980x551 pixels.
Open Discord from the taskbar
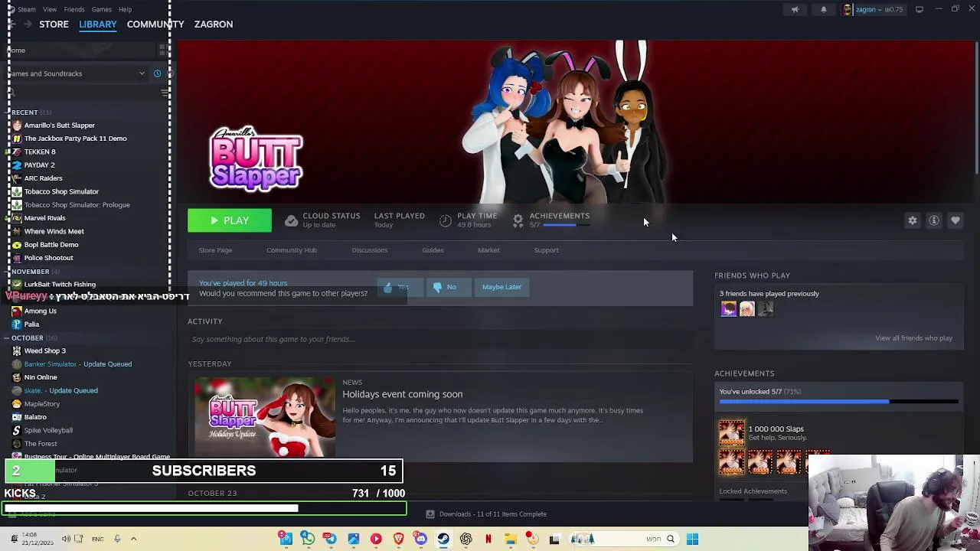click(x=420, y=539)
